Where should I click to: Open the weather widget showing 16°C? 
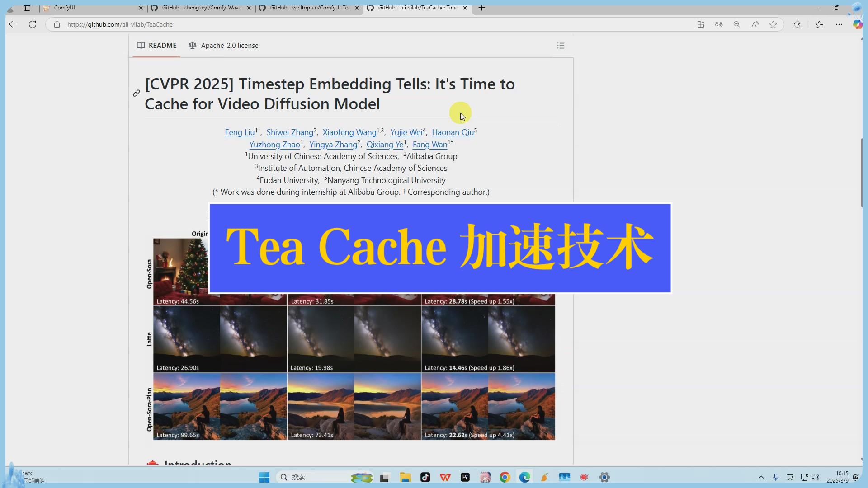[27, 477]
